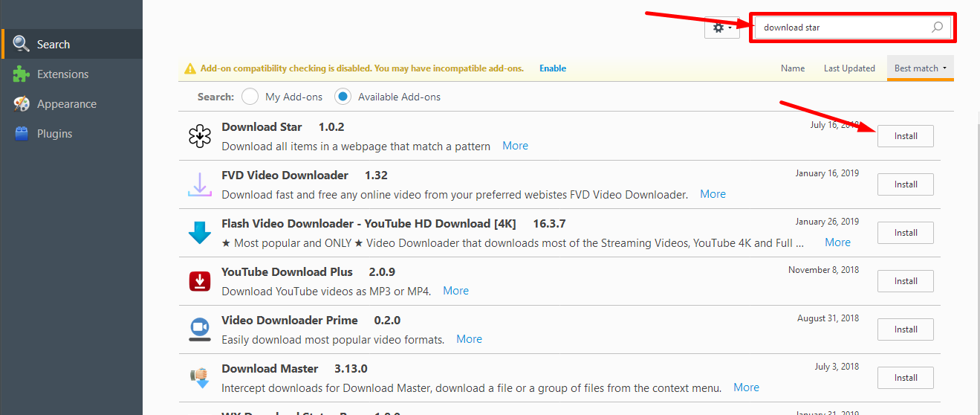
Task: Open More link for FVD Video Downloader
Action: [x=713, y=194]
